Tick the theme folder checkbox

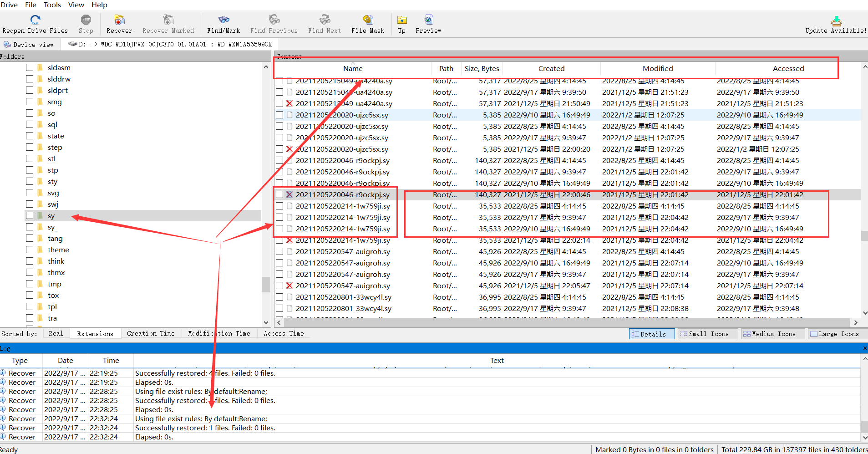click(x=30, y=250)
